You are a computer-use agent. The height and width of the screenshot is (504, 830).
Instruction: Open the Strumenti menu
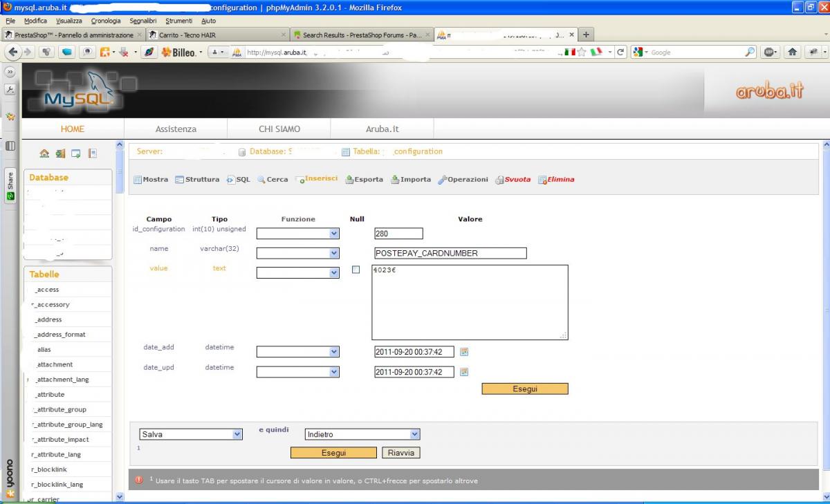pyautogui.click(x=179, y=21)
